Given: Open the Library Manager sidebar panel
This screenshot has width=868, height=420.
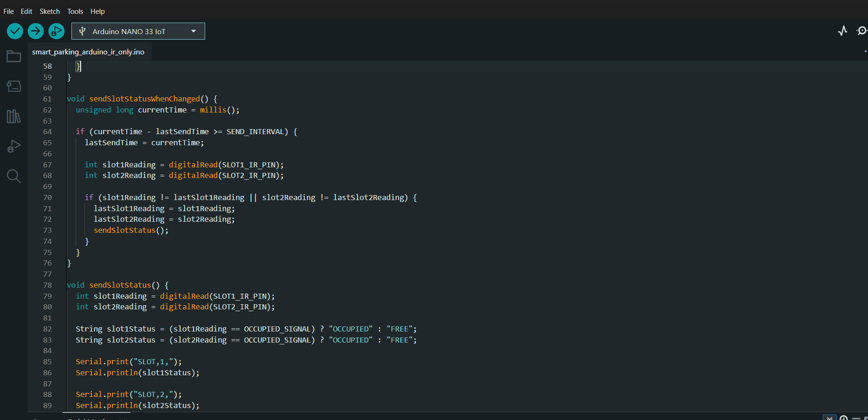Looking at the screenshot, I should tap(14, 116).
